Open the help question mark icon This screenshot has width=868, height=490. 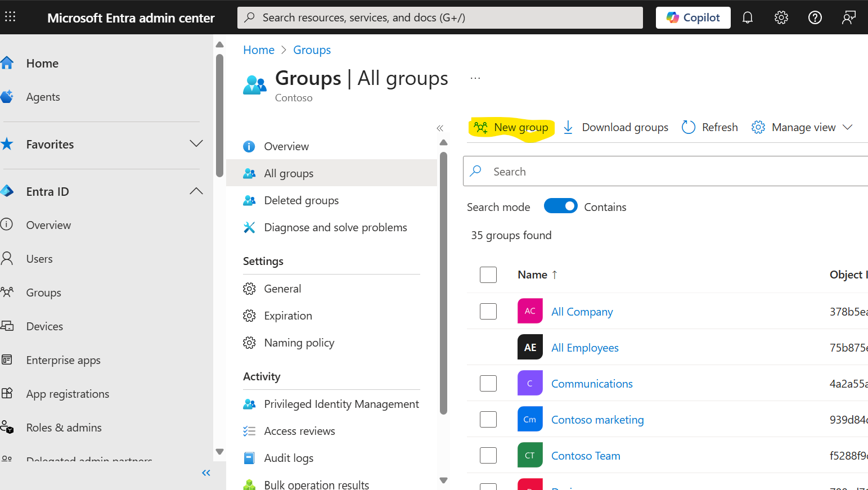pyautogui.click(x=815, y=17)
